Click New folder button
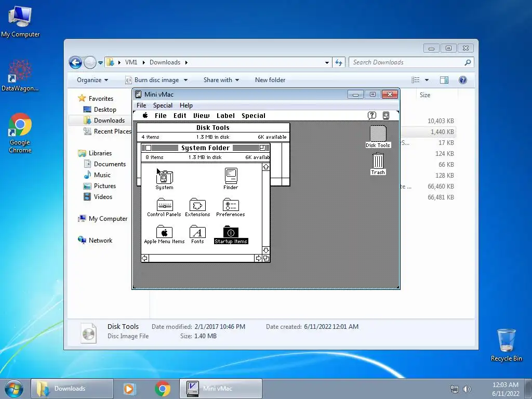The width and height of the screenshot is (532, 399). pyautogui.click(x=270, y=80)
